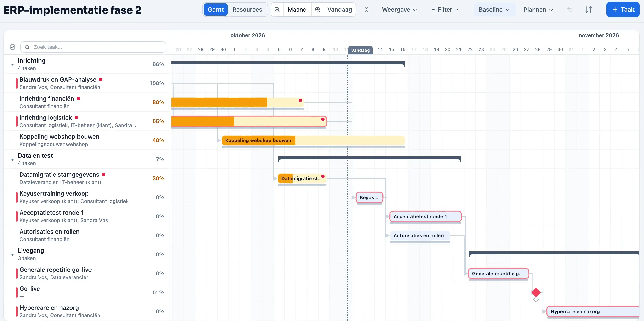644x321 pixels.
Task: Click the collapse-all rows icon
Action: point(366,10)
